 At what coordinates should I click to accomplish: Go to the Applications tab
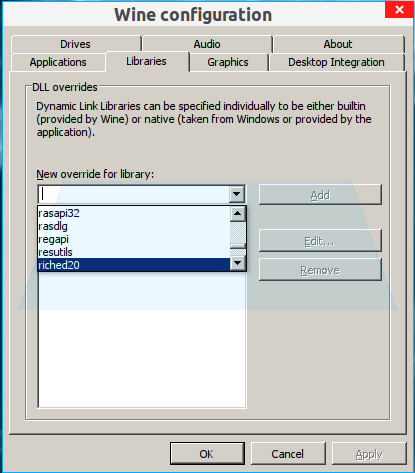58,62
